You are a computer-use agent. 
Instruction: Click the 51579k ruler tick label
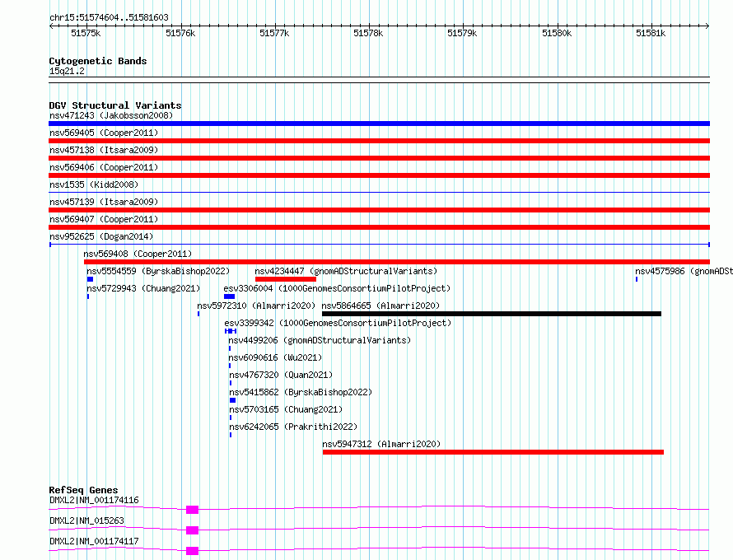click(462, 33)
